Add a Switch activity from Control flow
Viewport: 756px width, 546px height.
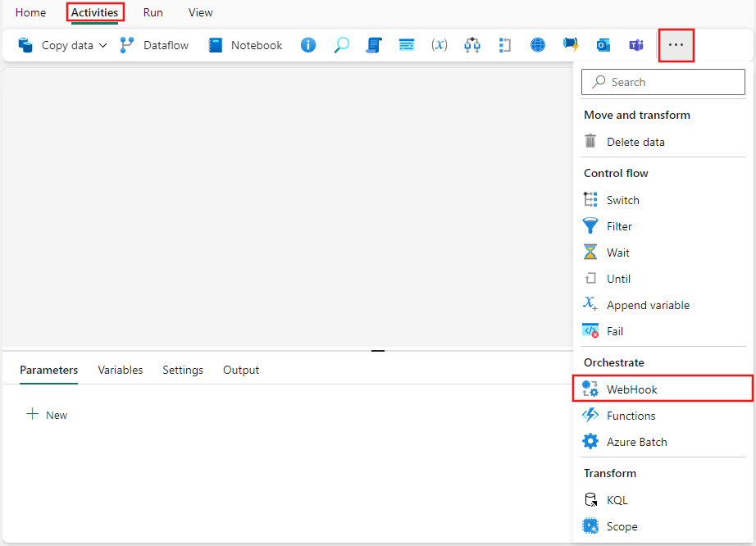622,199
